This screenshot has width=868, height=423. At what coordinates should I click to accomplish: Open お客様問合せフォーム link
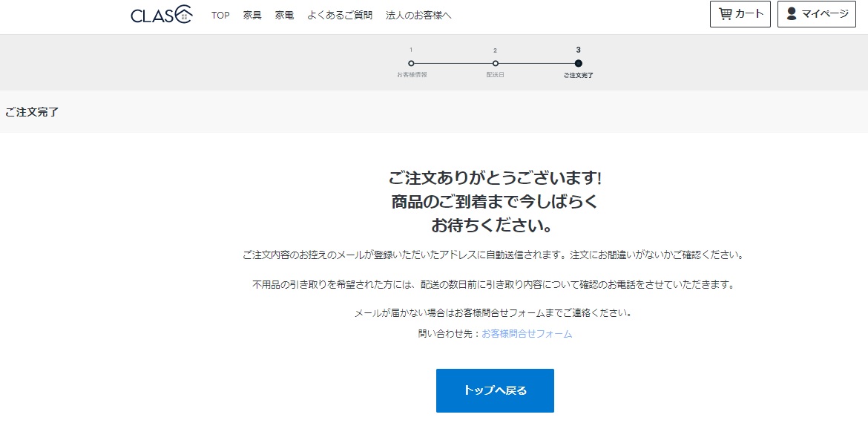click(527, 334)
